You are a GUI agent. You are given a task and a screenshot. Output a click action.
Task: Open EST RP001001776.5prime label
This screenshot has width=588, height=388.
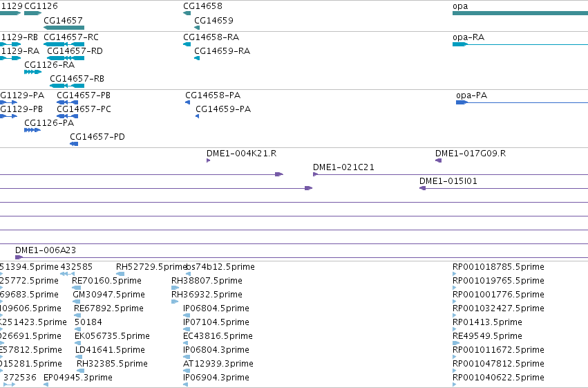click(x=498, y=295)
